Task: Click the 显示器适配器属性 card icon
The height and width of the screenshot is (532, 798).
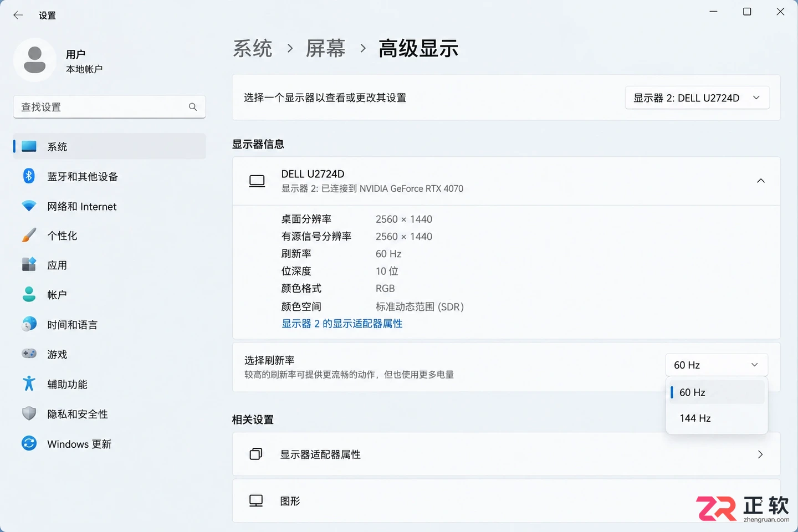Action: pos(256,454)
